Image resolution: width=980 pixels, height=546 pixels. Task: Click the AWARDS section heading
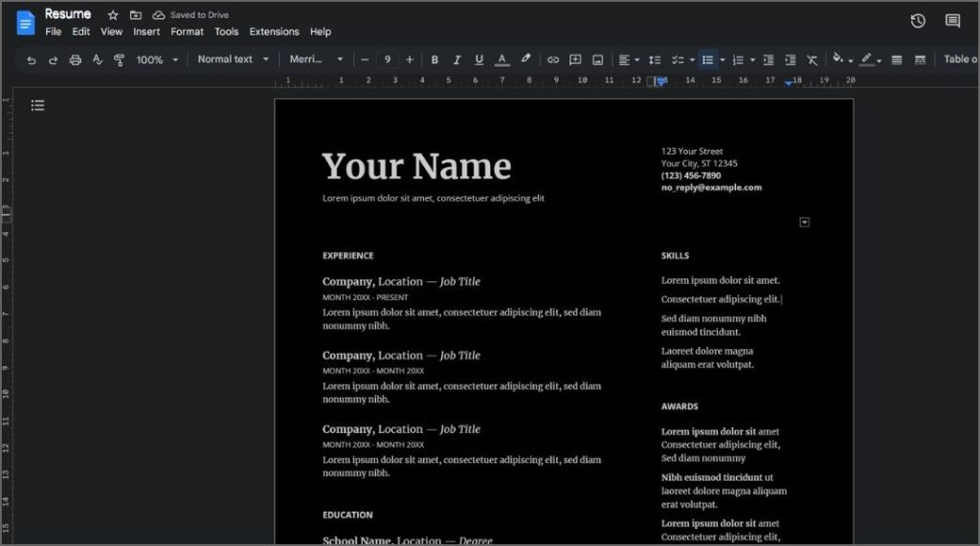click(679, 406)
